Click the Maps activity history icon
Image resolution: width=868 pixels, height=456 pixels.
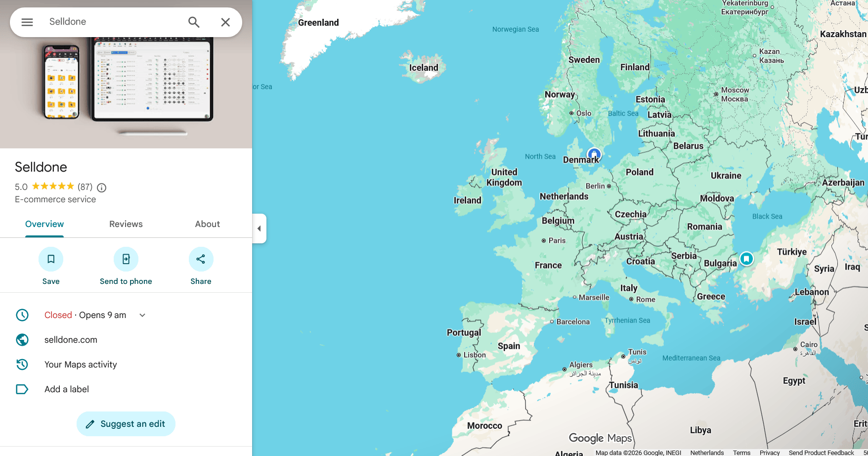point(22,365)
